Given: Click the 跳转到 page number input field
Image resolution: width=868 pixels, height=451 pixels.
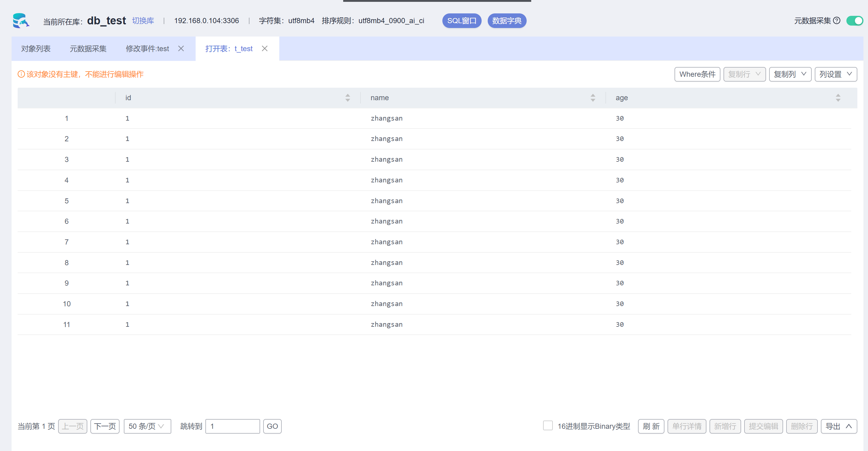Looking at the screenshot, I should [232, 426].
